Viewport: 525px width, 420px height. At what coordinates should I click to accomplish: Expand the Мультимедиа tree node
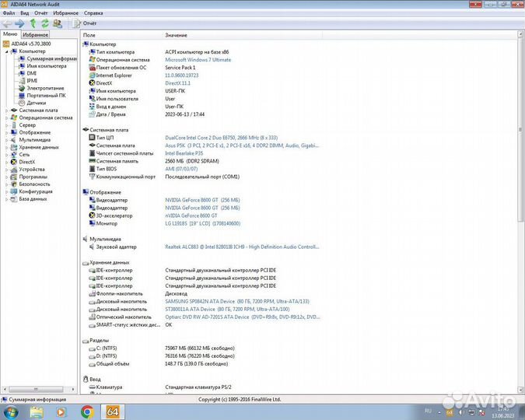pyautogui.click(x=6, y=140)
